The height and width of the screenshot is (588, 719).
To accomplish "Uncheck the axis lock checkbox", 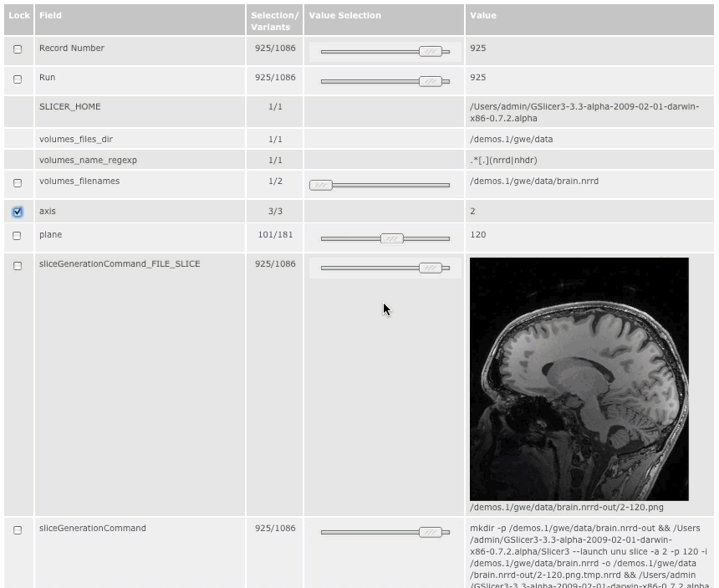I will coord(18,212).
